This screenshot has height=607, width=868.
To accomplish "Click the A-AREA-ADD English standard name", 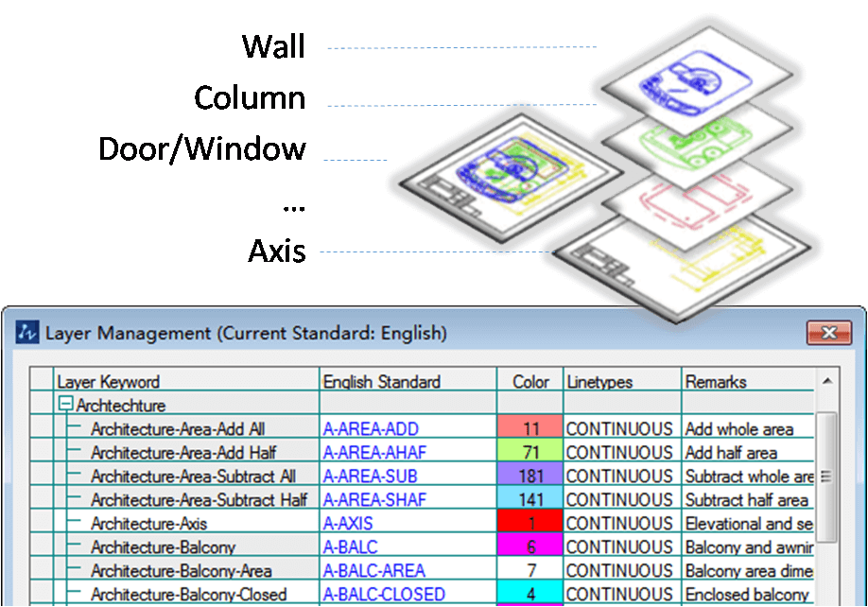I will click(371, 429).
